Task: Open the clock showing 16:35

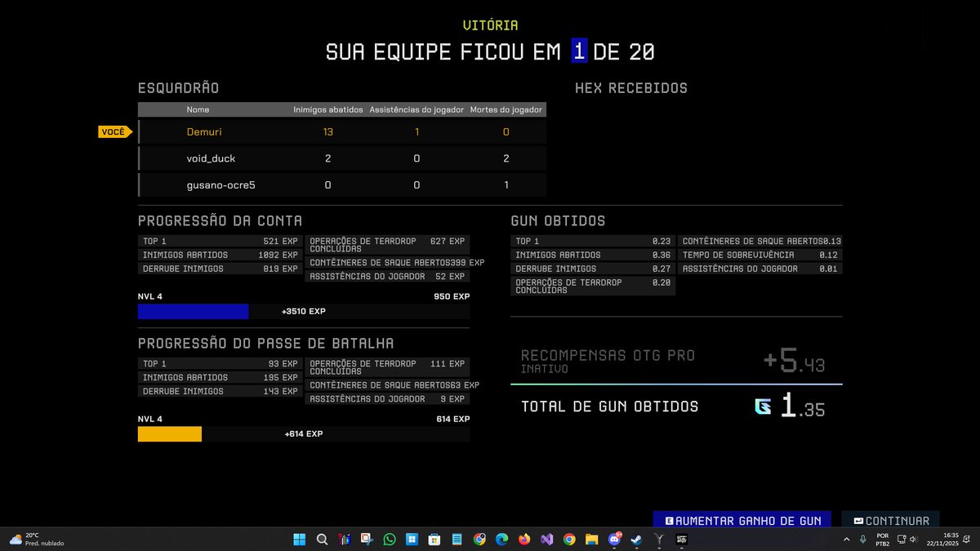Action: click(x=943, y=539)
